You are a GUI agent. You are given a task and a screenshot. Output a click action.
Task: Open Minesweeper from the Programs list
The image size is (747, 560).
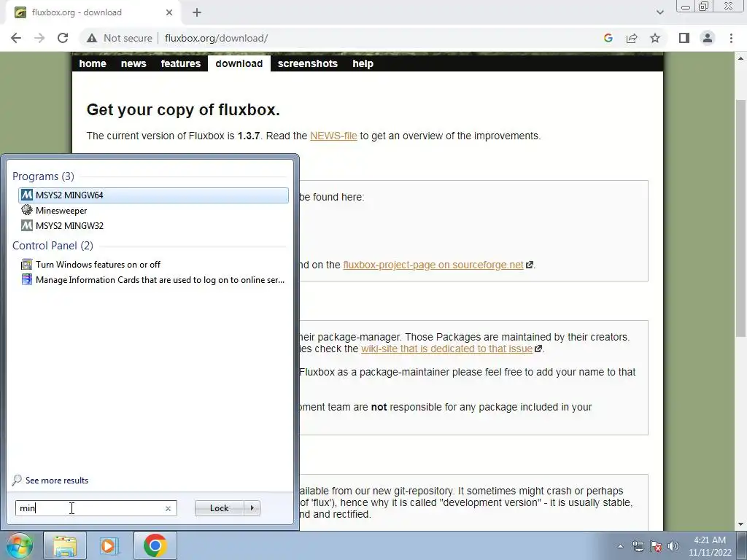coord(153,211)
